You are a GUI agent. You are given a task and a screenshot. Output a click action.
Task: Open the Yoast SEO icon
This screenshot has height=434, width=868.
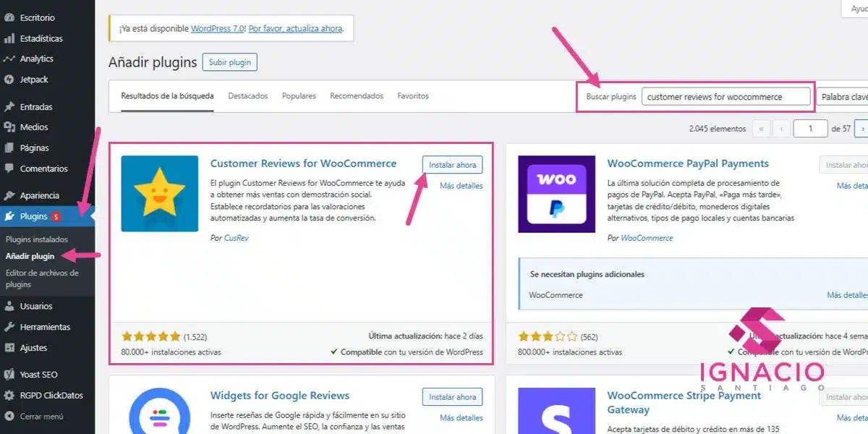pos(9,375)
